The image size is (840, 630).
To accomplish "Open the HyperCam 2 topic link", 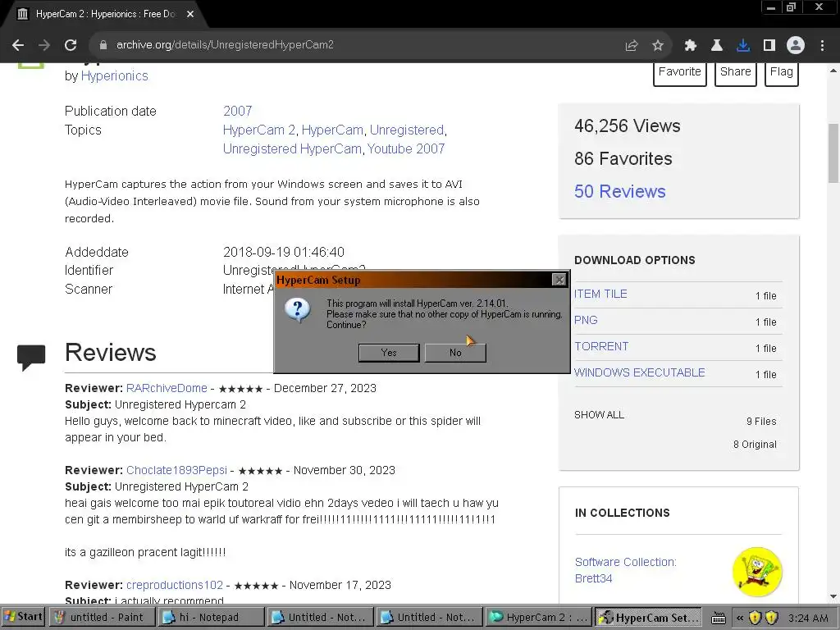I will coord(258,130).
